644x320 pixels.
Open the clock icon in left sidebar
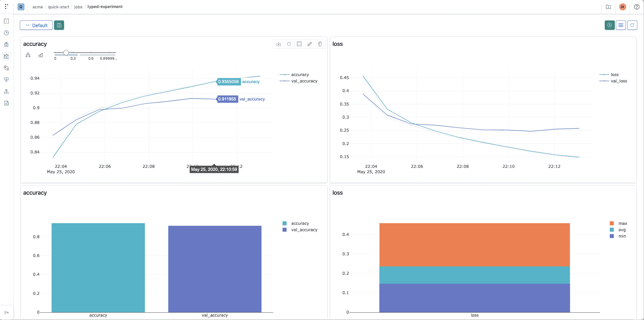[6, 33]
